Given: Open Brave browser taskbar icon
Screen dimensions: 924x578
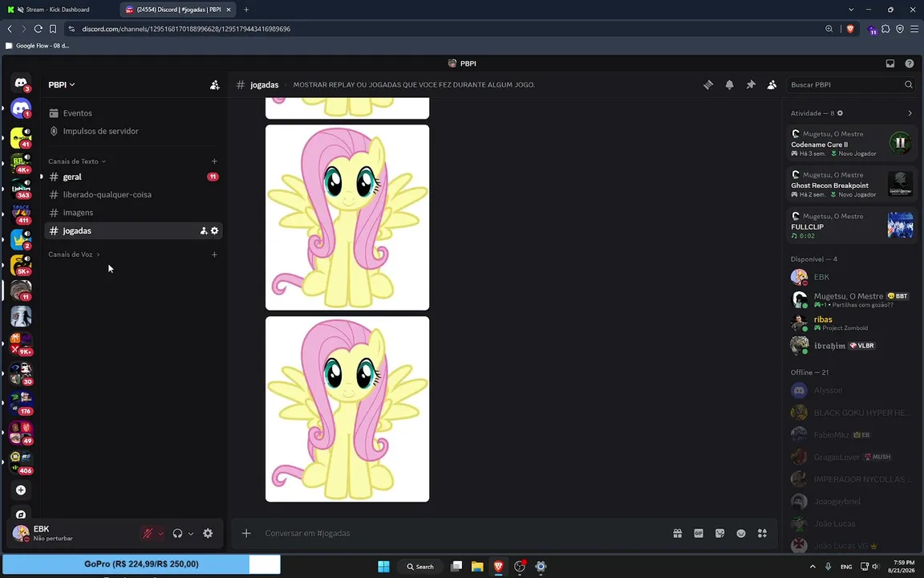Looking at the screenshot, I should (499, 567).
